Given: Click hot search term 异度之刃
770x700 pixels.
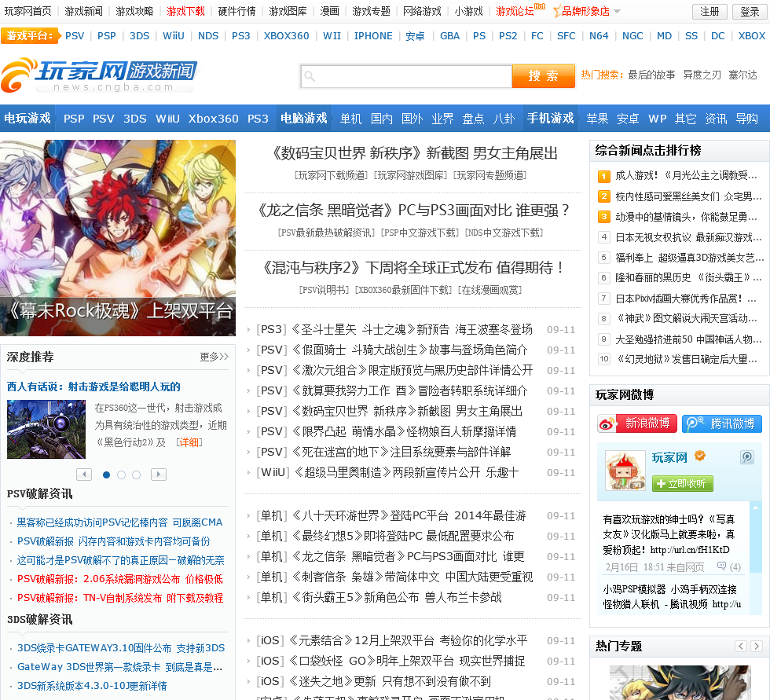Looking at the screenshot, I should 702,75.
